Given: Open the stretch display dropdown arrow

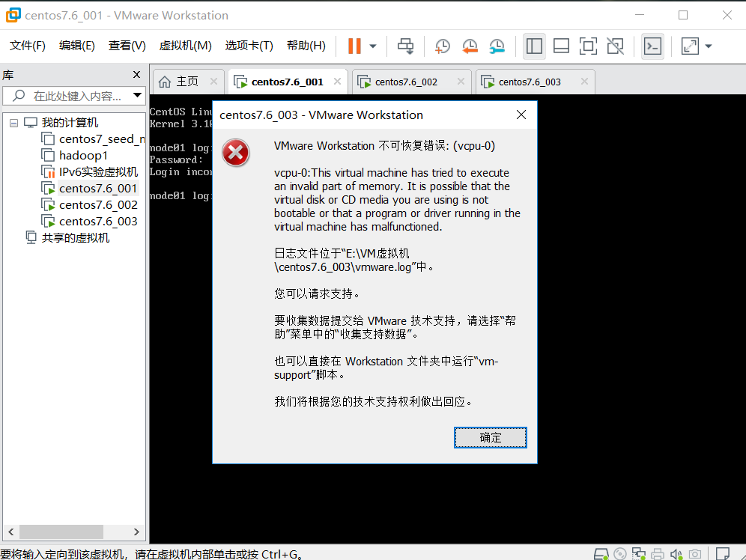Looking at the screenshot, I should click(709, 46).
